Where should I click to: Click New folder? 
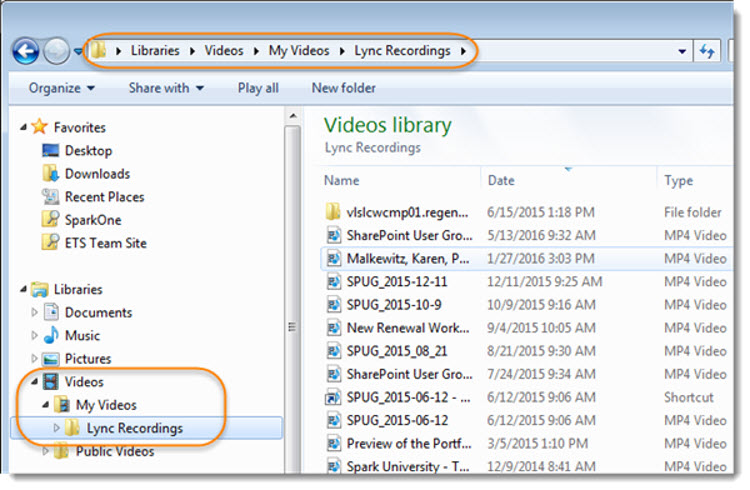click(x=343, y=88)
